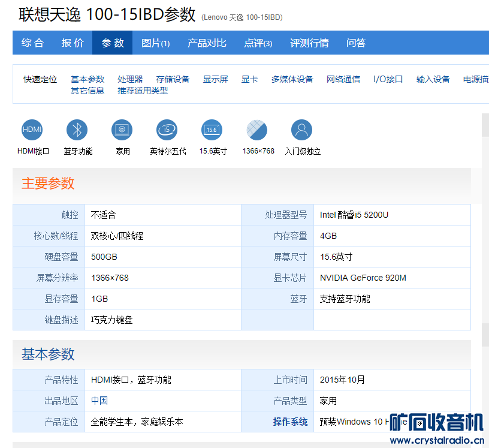Jump to 存储设备 section link
The image size is (489, 448).
173,79
